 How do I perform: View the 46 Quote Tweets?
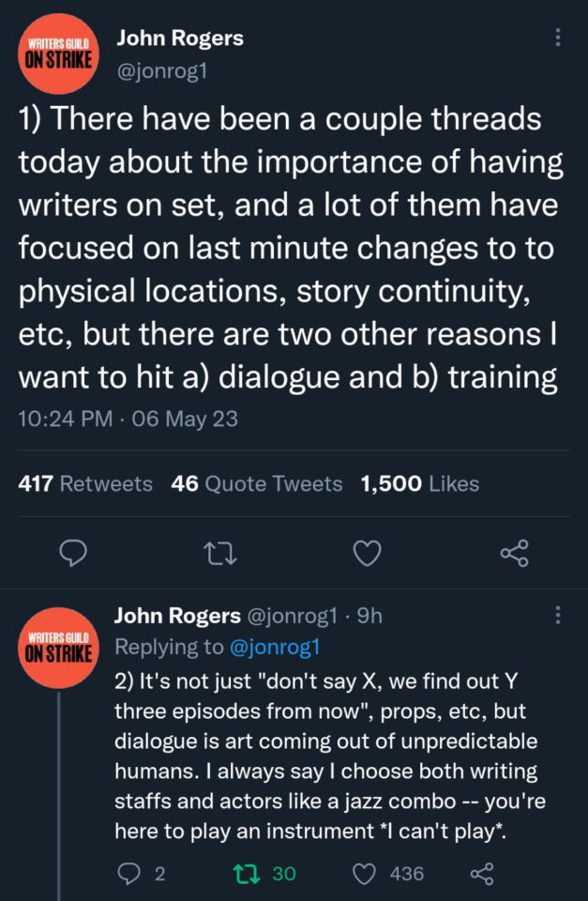[x=257, y=483]
